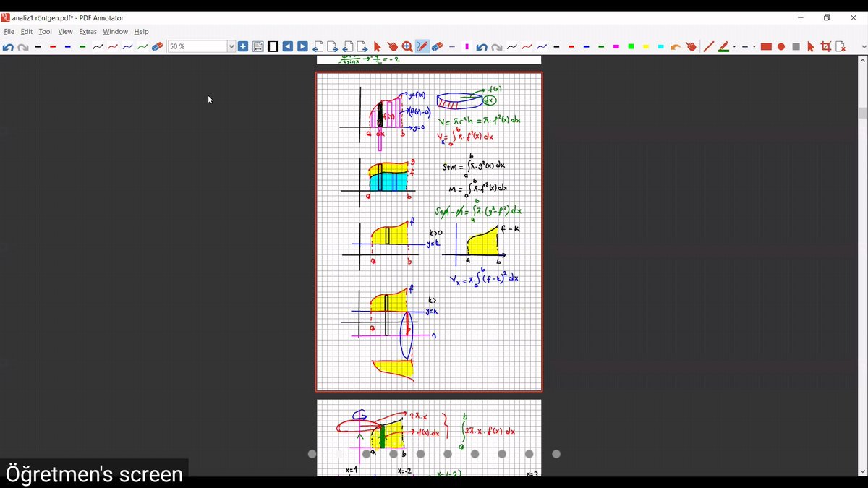Select the diagonal straight line tool
The height and width of the screenshot is (488, 868).
tap(709, 47)
